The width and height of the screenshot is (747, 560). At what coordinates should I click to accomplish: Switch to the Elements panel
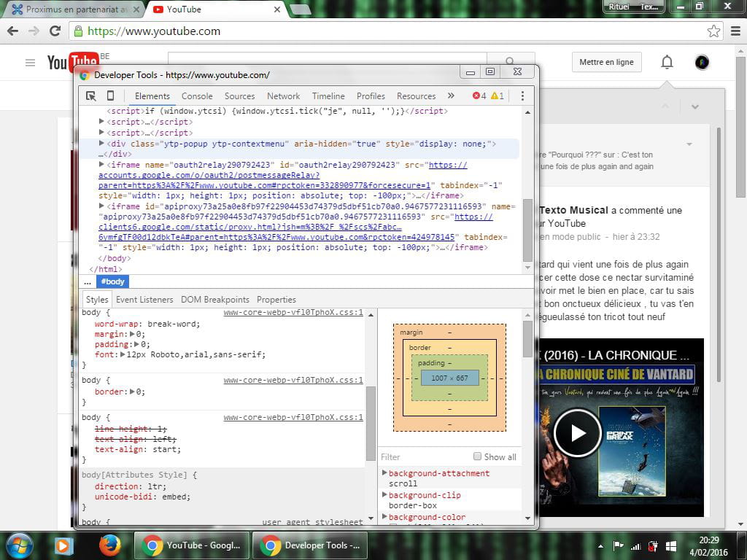(x=152, y=96)
